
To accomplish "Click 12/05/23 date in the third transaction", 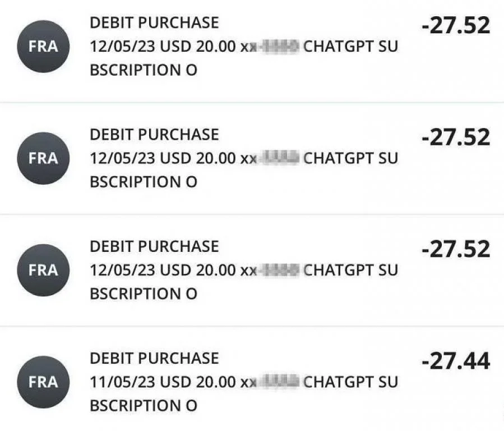I will point(122,270).
